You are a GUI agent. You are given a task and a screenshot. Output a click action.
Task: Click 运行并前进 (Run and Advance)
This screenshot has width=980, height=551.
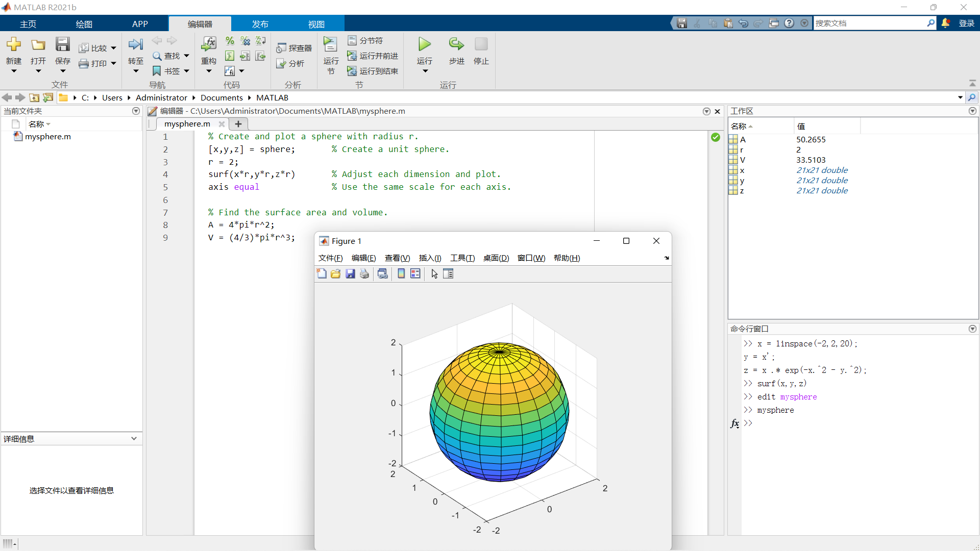(373, 56)
